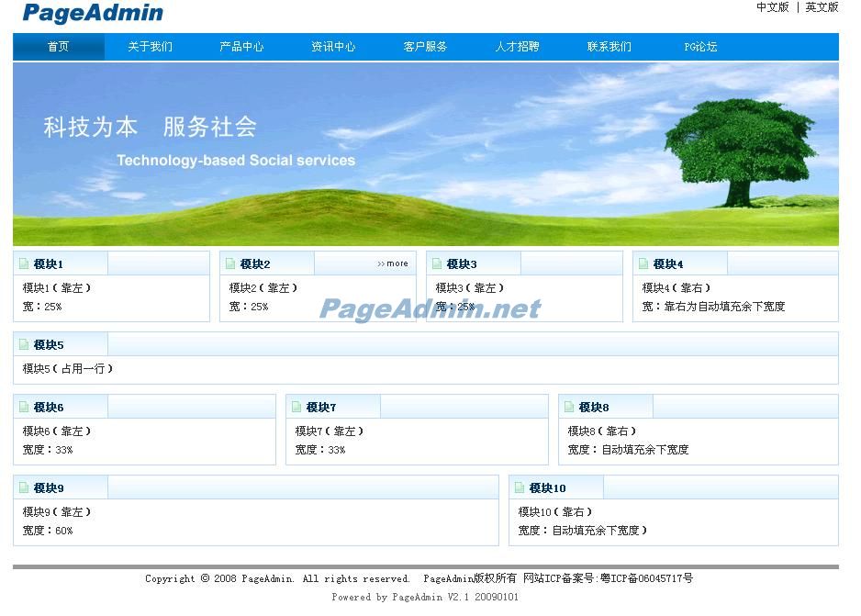The width and height of the screenshot is (861, 616).
Task: Click the 模块8 heading
Action: tap(594, 408)
